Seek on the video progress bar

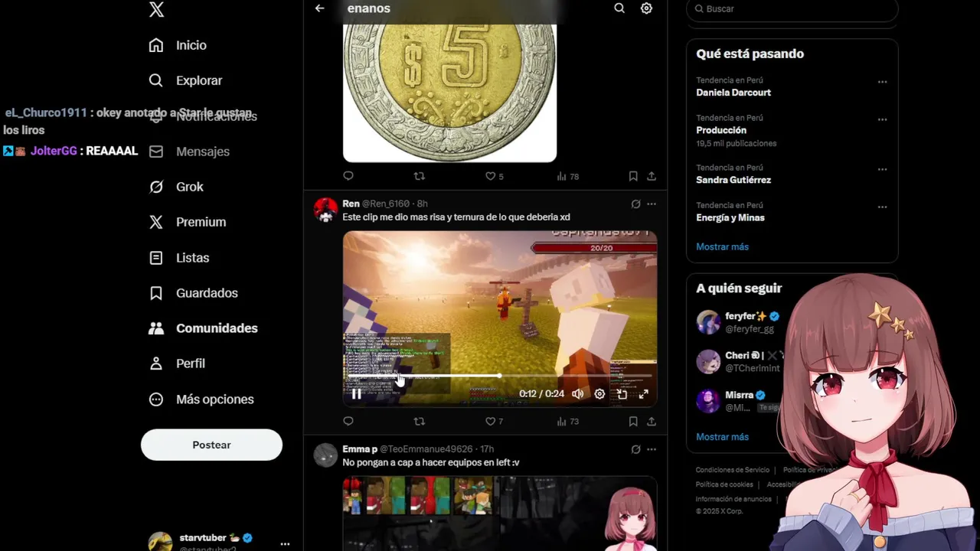click(499, 376)
